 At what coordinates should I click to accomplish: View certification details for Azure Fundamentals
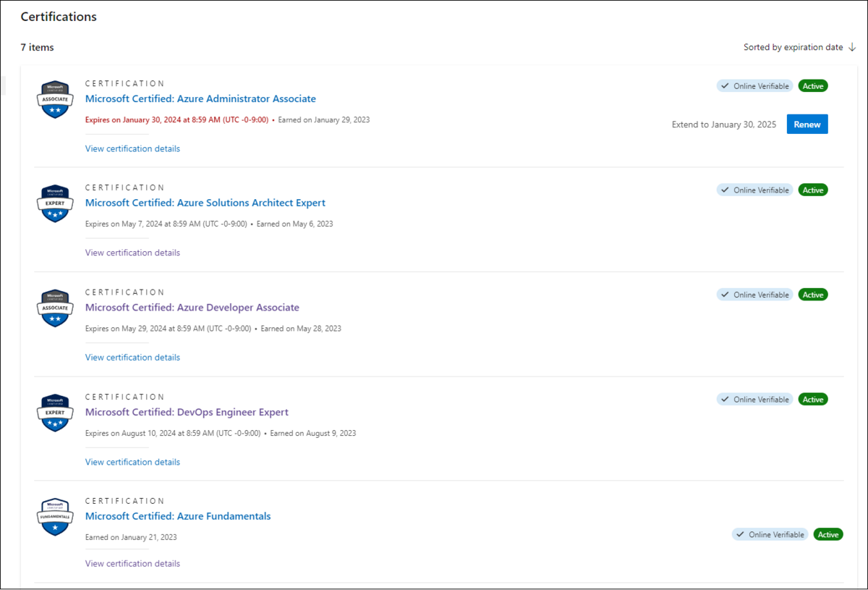[x=132, y=563]
